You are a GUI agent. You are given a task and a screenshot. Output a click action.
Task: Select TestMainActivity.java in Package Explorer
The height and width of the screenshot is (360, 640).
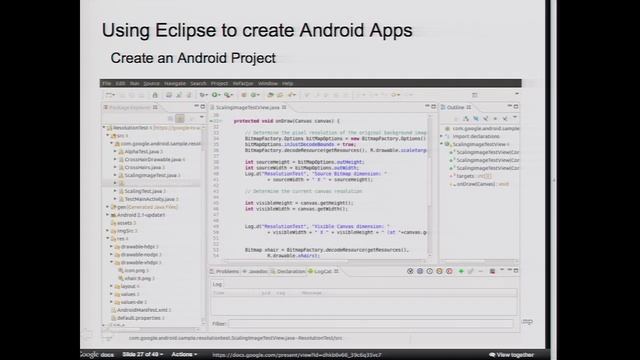(x=149, y=199)
